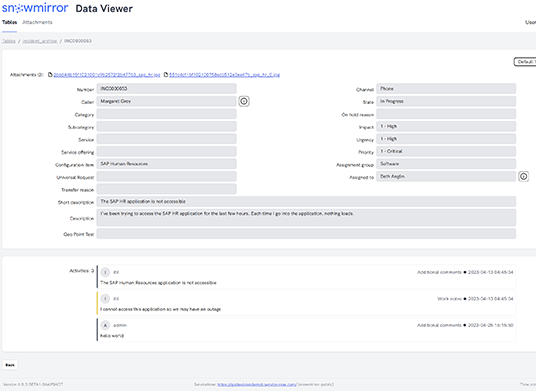The image size is (536, 391).
Task: Click the 2023-04-26 timestamp on admin comment
Action: click(491, 325)
